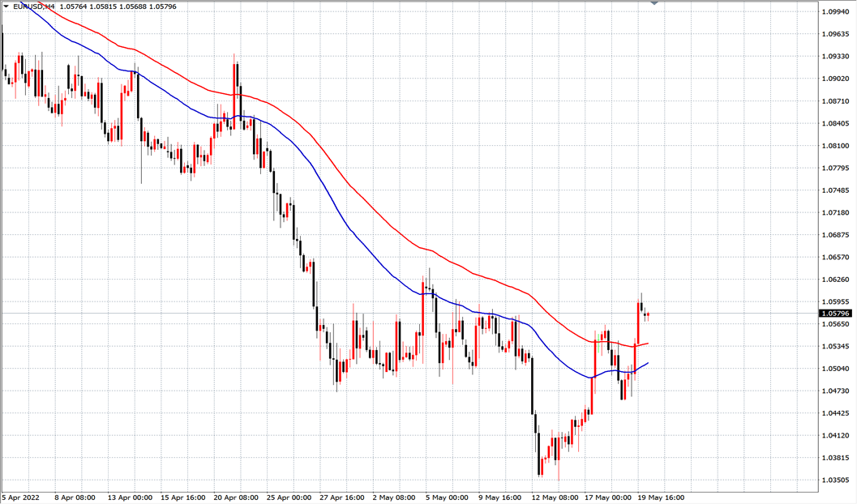This screenshot has height=504, width=857.
Task: Select the 5 Apr 2022 time label
Action: pos(23,497)
